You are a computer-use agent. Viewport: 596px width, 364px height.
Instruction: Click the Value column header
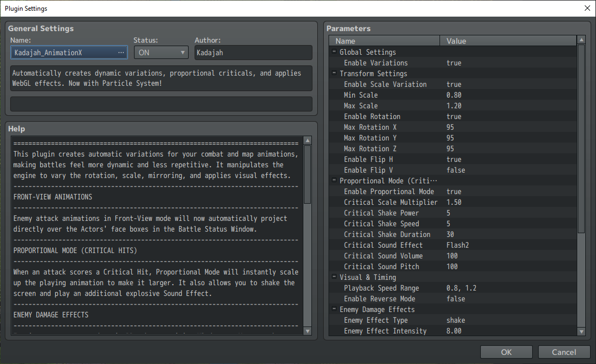[x=508, y=41]
